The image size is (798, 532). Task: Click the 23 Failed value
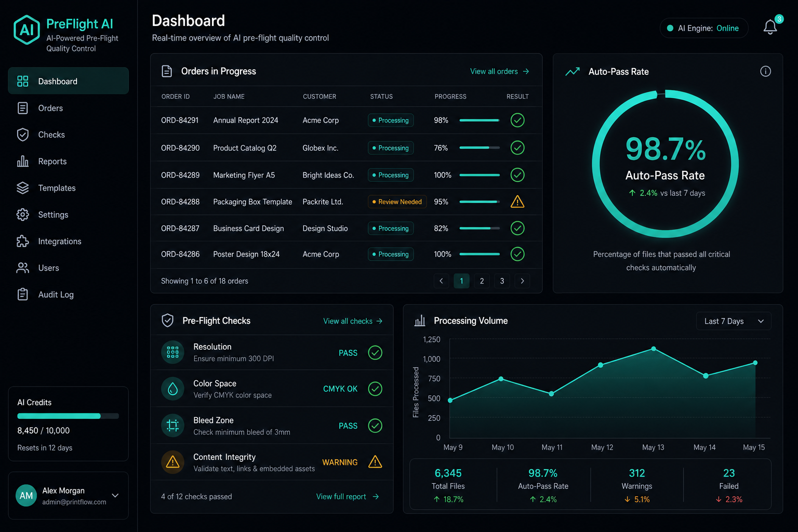[729, 473]
